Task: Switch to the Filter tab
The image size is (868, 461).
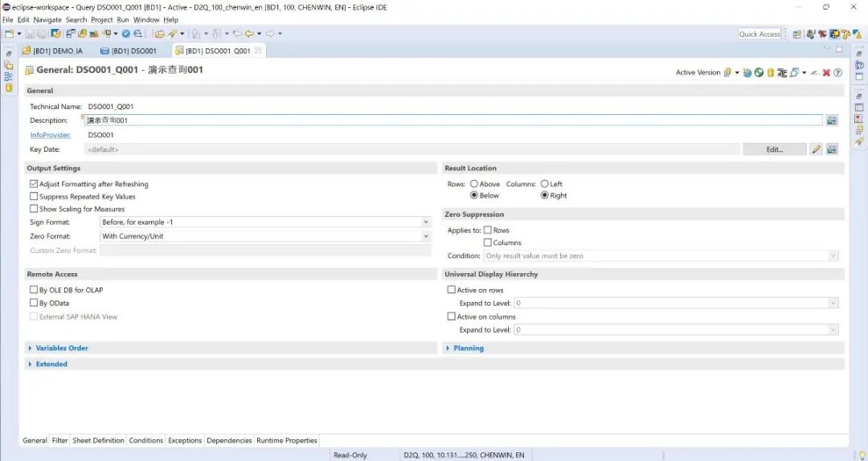Action: [59, 441]
